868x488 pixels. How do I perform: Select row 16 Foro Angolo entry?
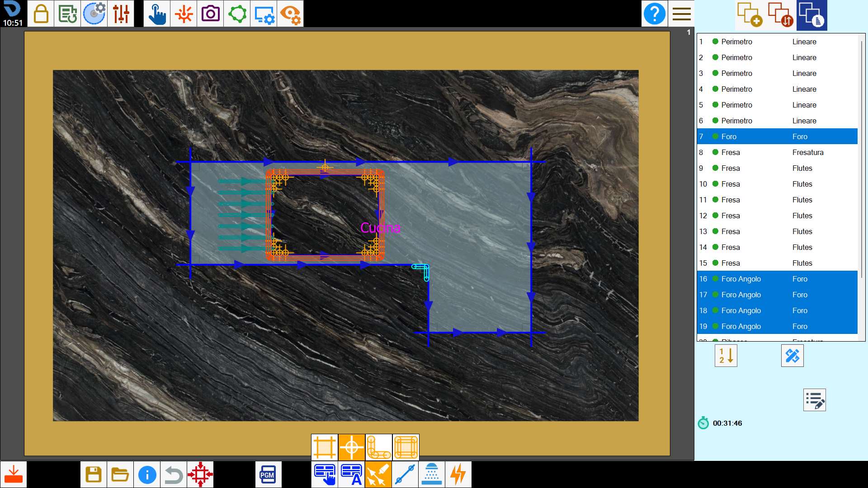pos(777,279)
